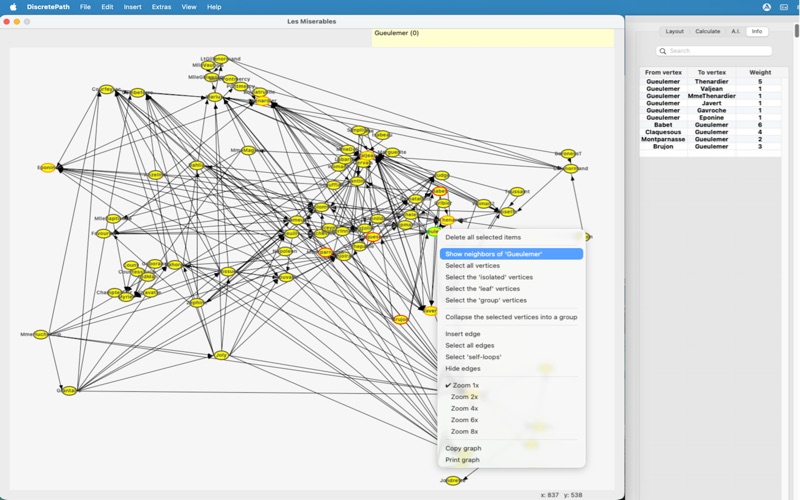Screen dimensions: 800x500
Task: Click weight value 5 in Thenardier row
Action: click(760, 82)
